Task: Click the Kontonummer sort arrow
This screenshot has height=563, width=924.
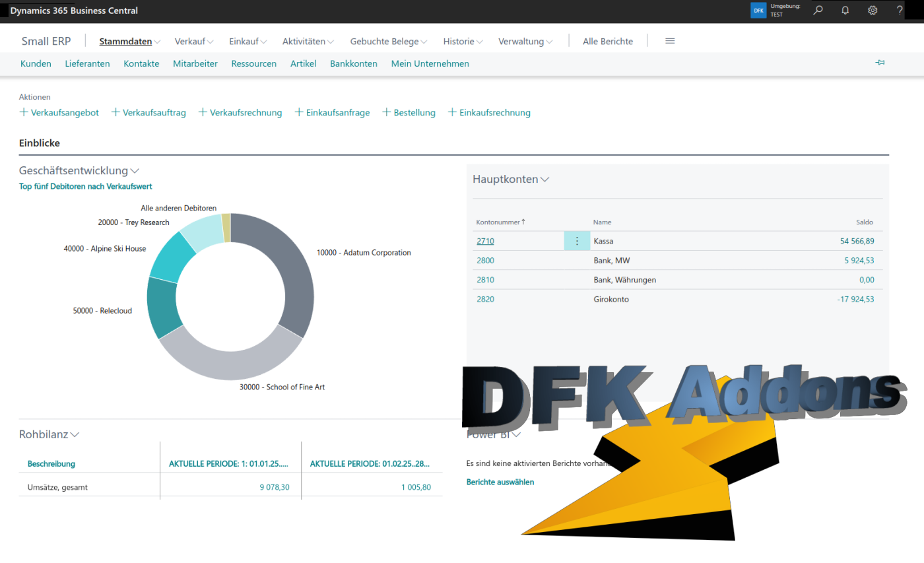Action: tap(523, 222)
